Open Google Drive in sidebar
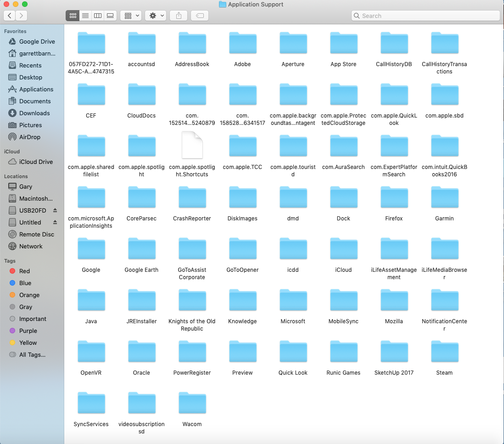 (32, 41)
